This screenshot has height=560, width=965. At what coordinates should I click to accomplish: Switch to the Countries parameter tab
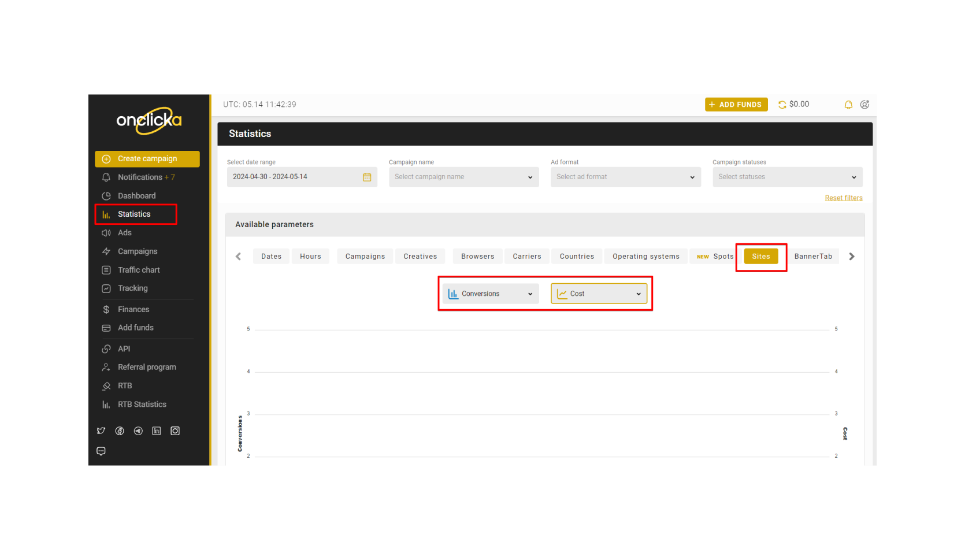tap(577, 257)
